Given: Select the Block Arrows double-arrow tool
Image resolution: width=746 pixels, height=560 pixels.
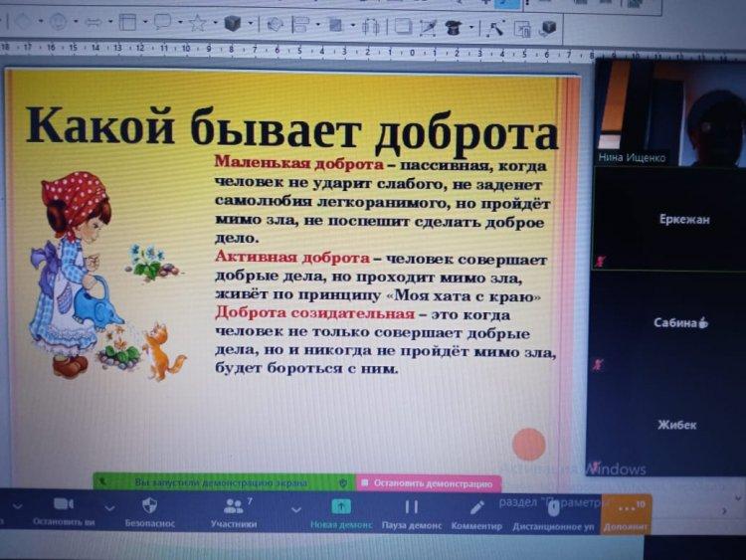Looking at the screenshot, I should [x=93, y=22].
